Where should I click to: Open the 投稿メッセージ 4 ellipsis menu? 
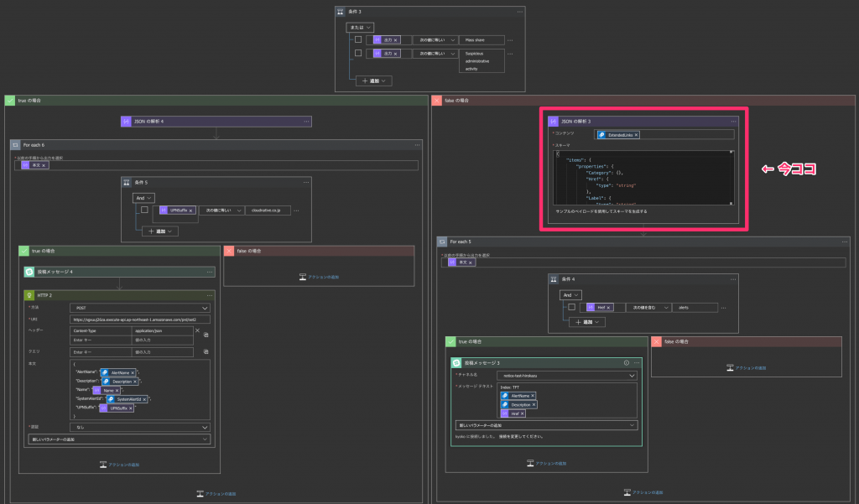pos(209,272)
